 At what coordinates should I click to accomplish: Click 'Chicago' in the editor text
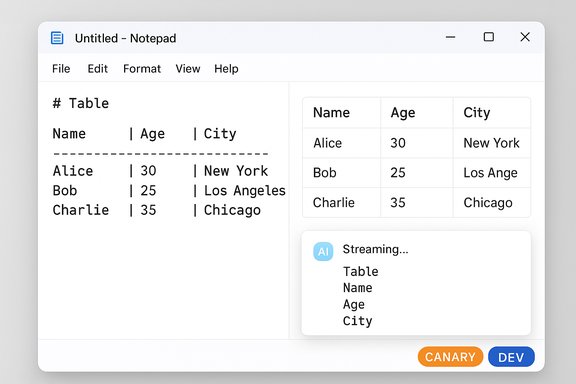click(232, 210)
